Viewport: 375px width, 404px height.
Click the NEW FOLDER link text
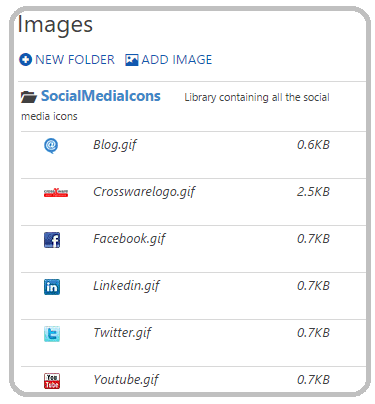pos(75,60)
